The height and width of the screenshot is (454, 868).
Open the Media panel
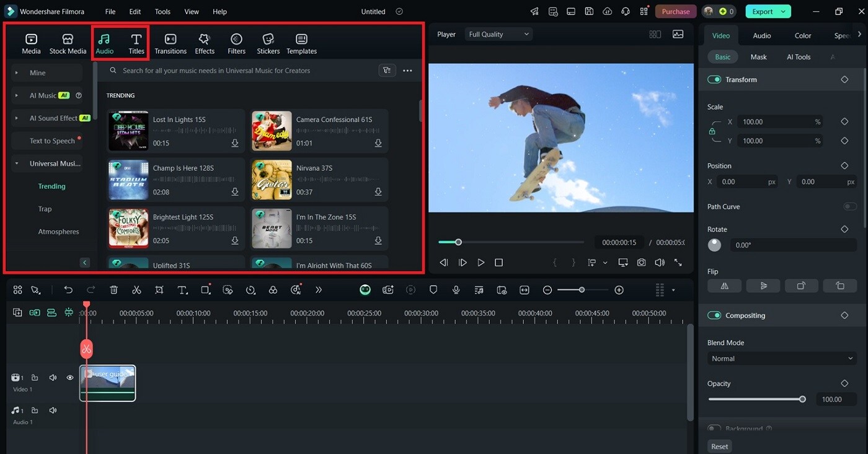click(31, 43)
